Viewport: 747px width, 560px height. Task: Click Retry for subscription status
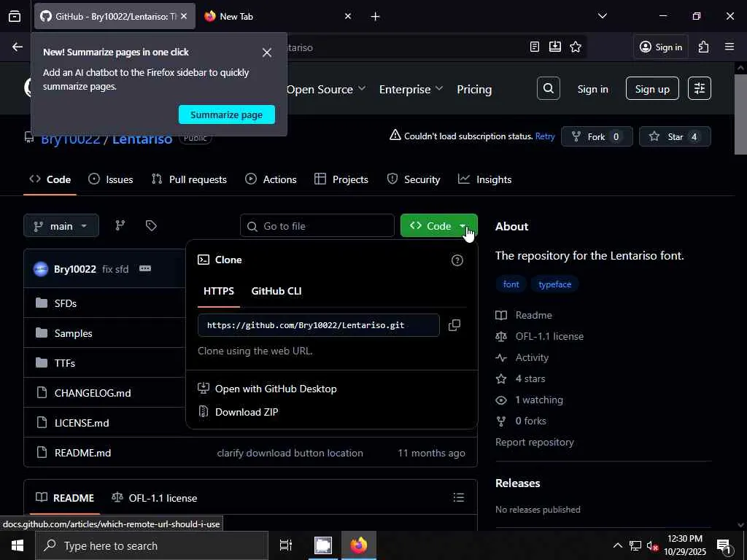pyautogui.click(x=545, y=136)
